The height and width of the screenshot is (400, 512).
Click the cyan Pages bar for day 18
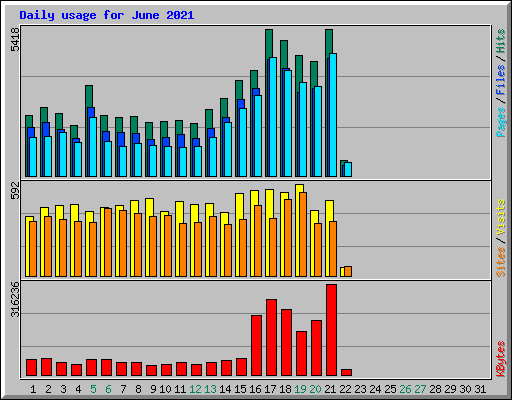(288, 123)
